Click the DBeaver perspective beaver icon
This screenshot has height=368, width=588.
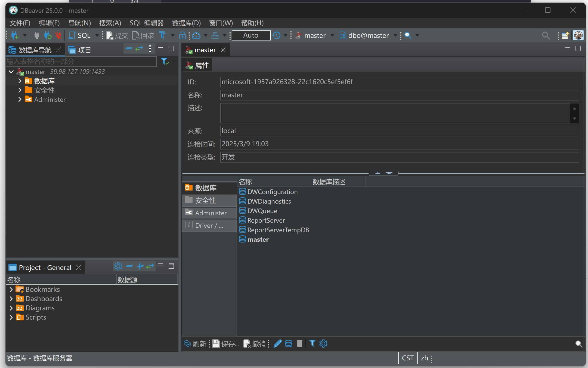(x=578, y=35)
